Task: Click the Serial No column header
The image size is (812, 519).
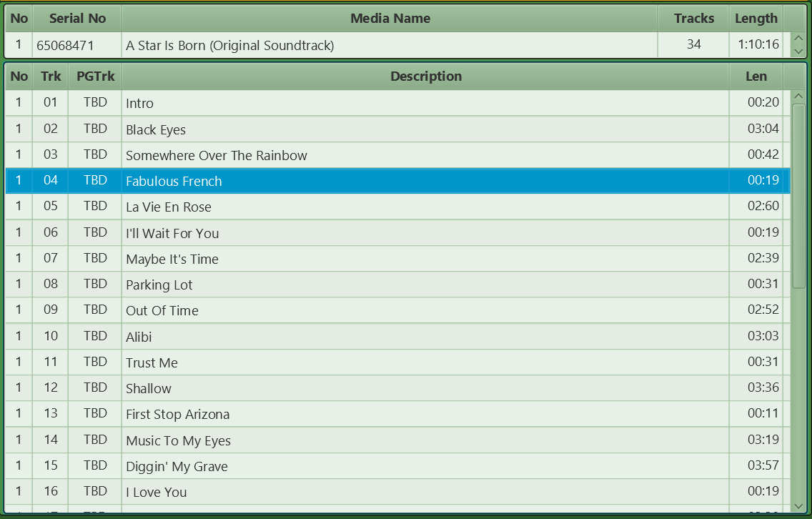Action: 77,19
